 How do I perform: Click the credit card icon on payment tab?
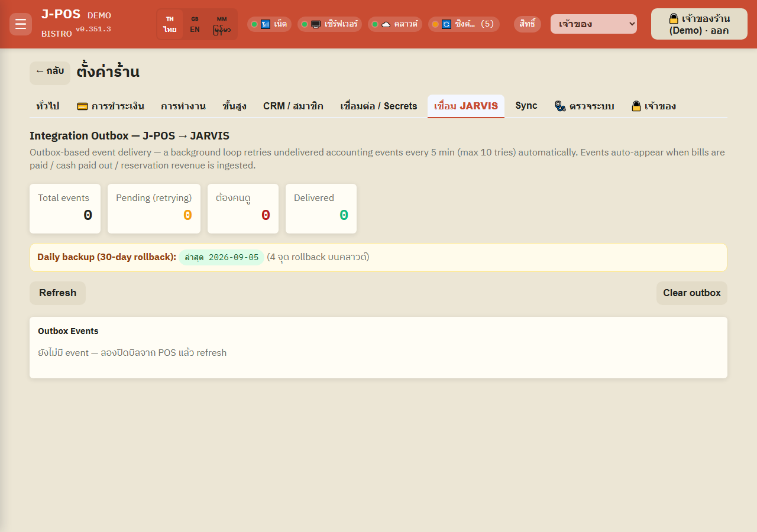point(83,106)
